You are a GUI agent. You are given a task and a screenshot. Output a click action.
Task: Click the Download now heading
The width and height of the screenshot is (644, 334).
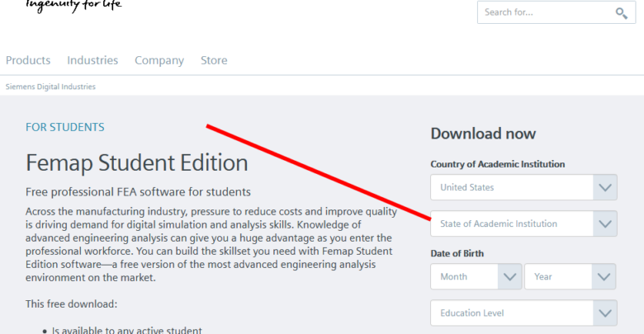coord(483,134)
